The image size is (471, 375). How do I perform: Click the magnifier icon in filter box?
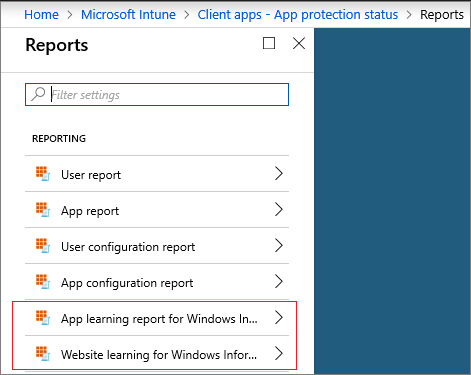point(38,94)
